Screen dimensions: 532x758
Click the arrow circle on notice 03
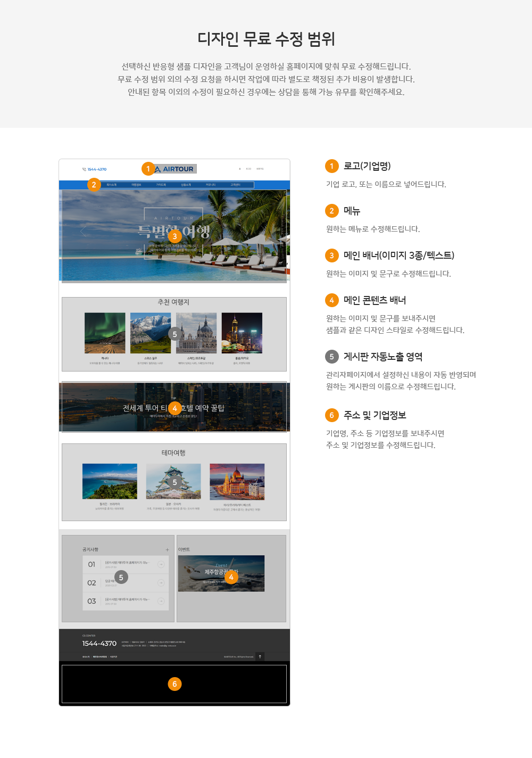coord(161,601)
